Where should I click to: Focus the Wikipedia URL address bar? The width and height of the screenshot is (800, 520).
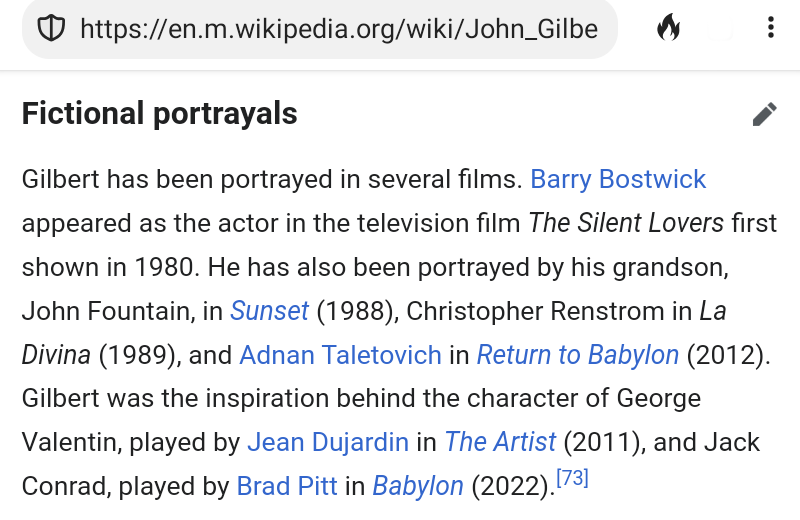click(338, 28)
